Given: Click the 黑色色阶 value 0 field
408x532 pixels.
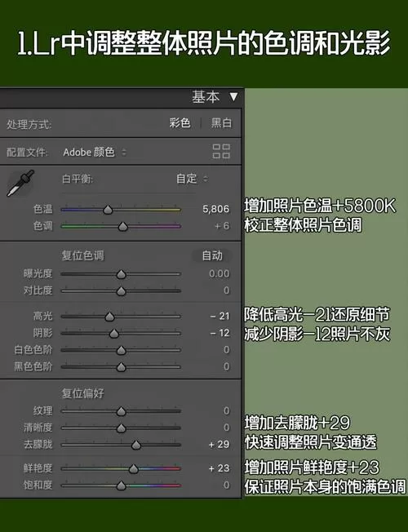Looking at the screenshot, I should [x=226, y=366].
